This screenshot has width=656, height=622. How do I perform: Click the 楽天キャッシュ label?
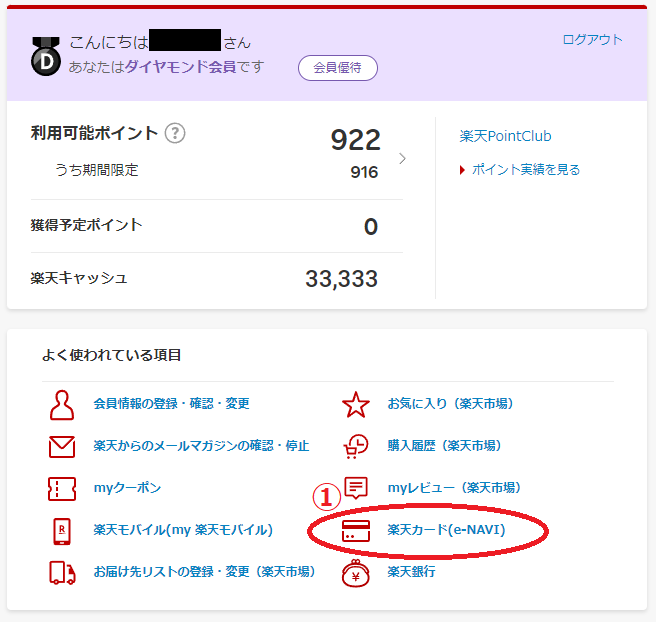pos(79,278)
